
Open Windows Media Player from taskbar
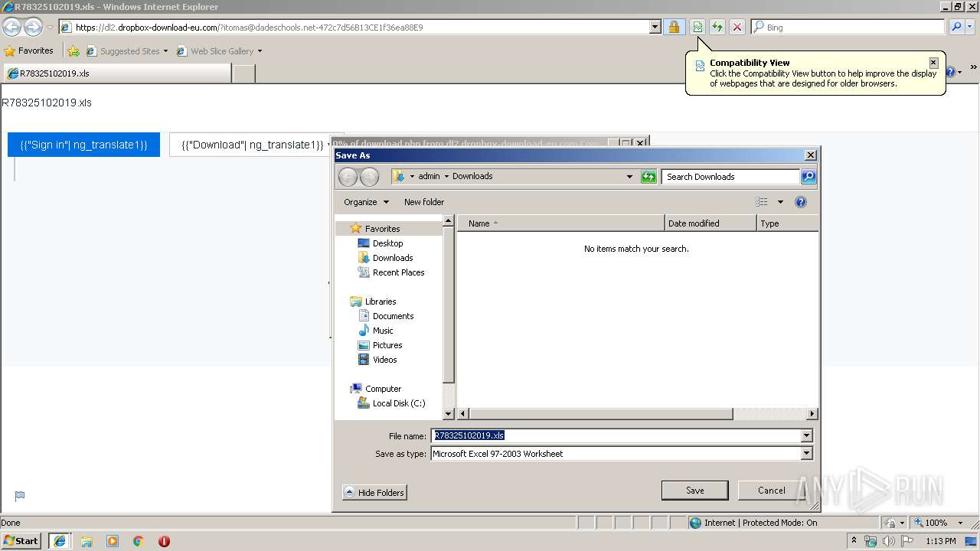[x=113, y=541]
